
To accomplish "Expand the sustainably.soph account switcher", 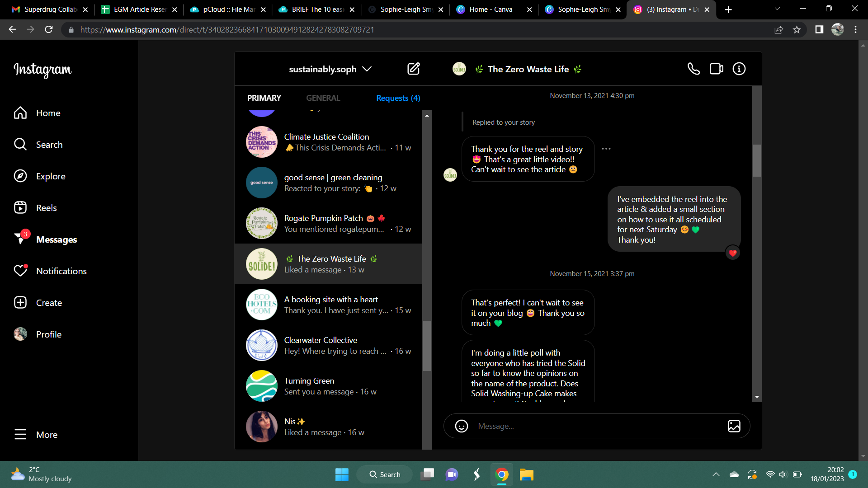I will point(330,69).
